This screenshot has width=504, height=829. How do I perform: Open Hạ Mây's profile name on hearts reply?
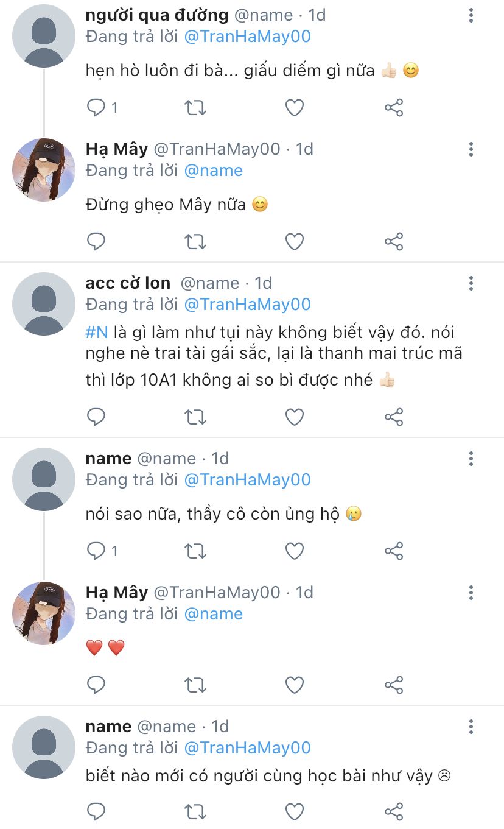point(117,592)
